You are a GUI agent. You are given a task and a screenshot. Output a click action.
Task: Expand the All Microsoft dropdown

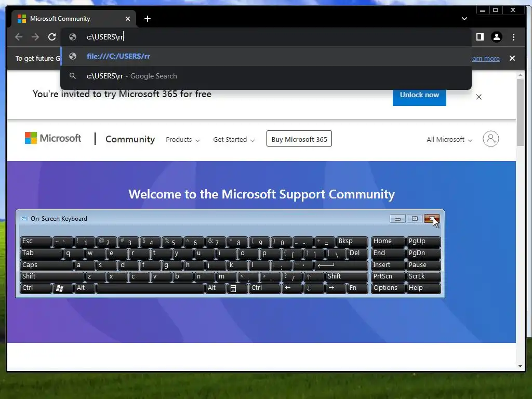point(449,139)
